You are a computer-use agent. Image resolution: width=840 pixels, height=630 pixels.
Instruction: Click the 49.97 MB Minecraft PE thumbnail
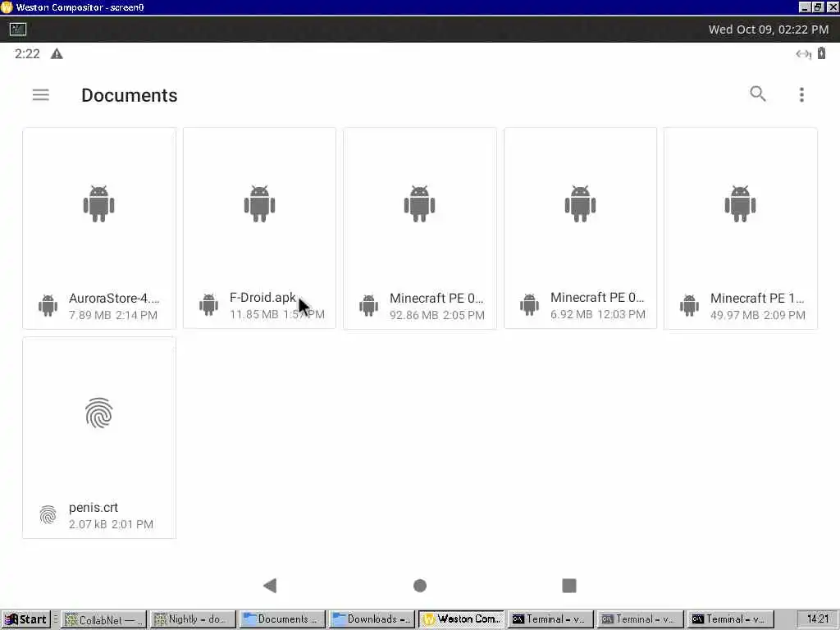tap(741, 203)
